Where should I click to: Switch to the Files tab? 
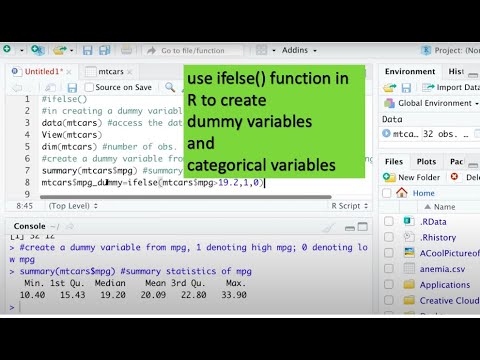(x=394, y=162)
